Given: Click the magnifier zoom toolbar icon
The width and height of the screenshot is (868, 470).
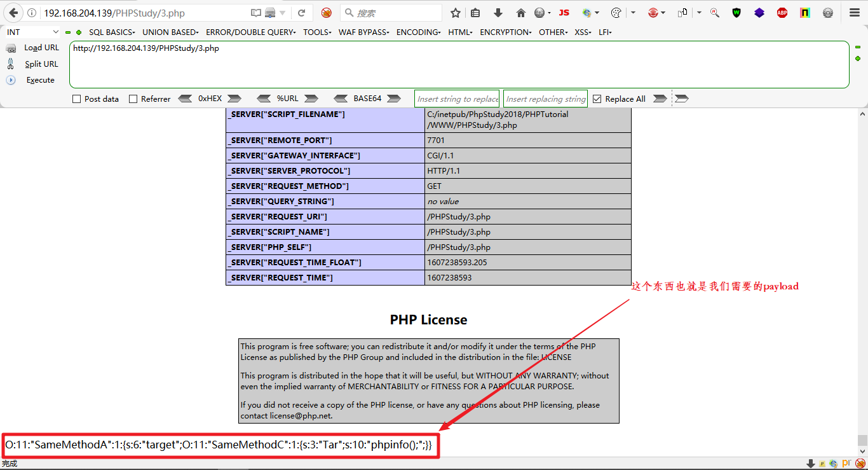Looking at the screenshot, I should (715, 12).
